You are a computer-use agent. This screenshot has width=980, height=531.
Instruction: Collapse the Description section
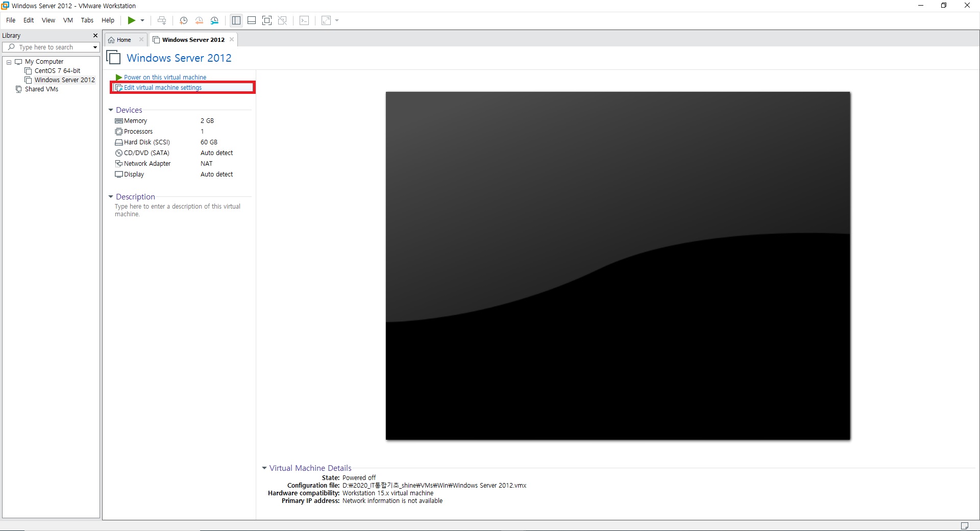tap(111, 197)
